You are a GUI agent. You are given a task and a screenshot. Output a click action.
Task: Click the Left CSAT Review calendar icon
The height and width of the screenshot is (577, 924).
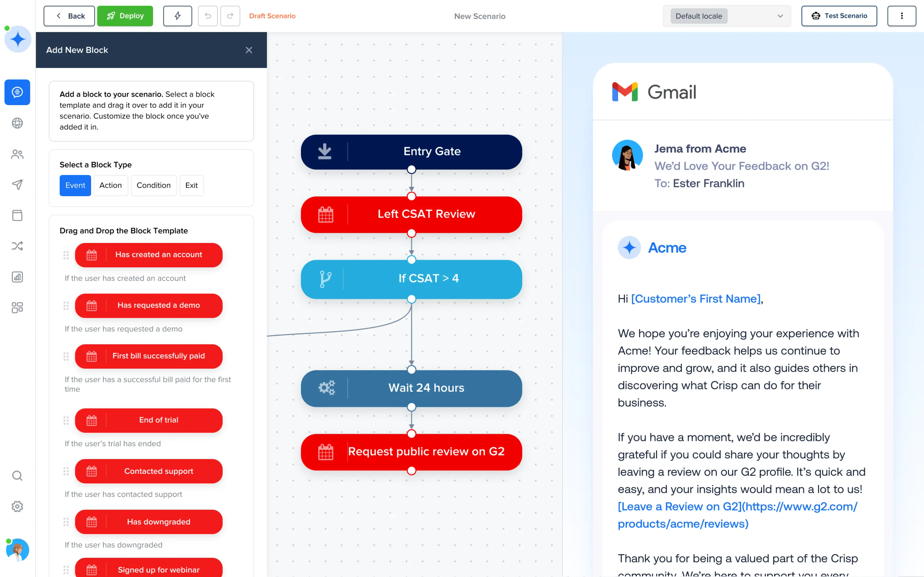tap(325, 214)
